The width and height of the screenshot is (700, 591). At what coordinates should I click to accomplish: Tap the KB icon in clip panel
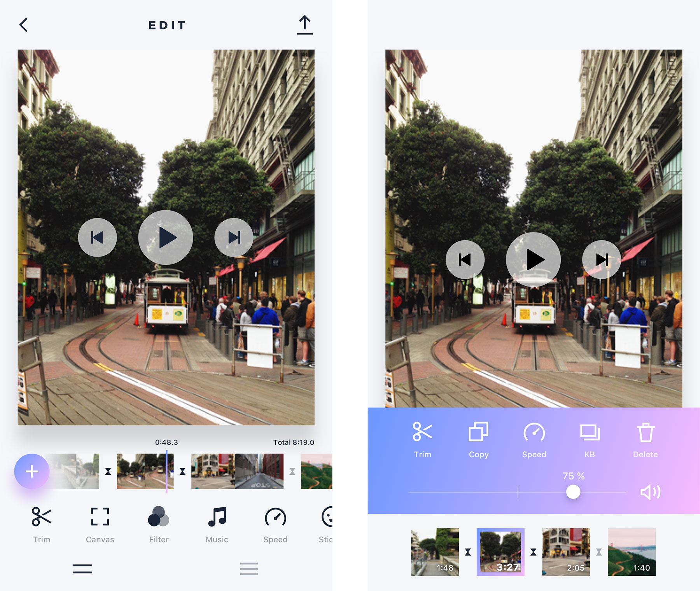pos(590,439)
